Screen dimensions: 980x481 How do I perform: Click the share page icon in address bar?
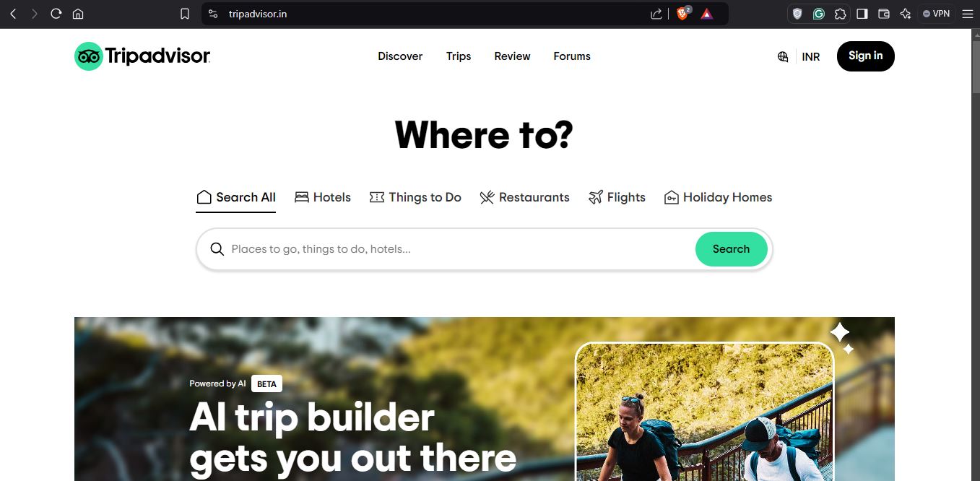tap(656, 14)
